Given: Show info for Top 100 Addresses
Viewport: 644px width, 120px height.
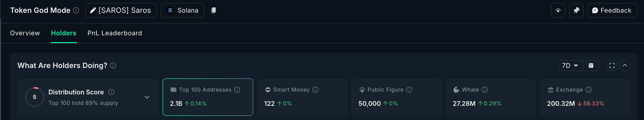Looking at the screenshot, I should click(x=237, y=90).
